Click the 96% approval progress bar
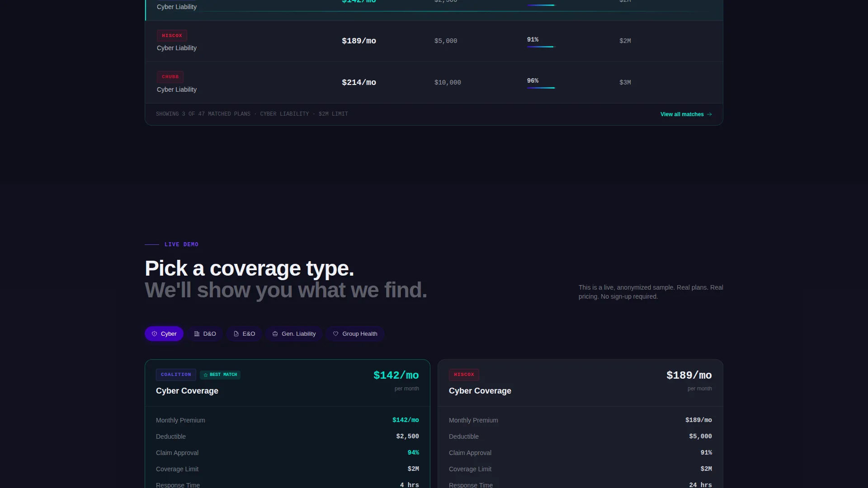Image resolution: width=868 pixels, height=488 pixels. click(541, 88)
